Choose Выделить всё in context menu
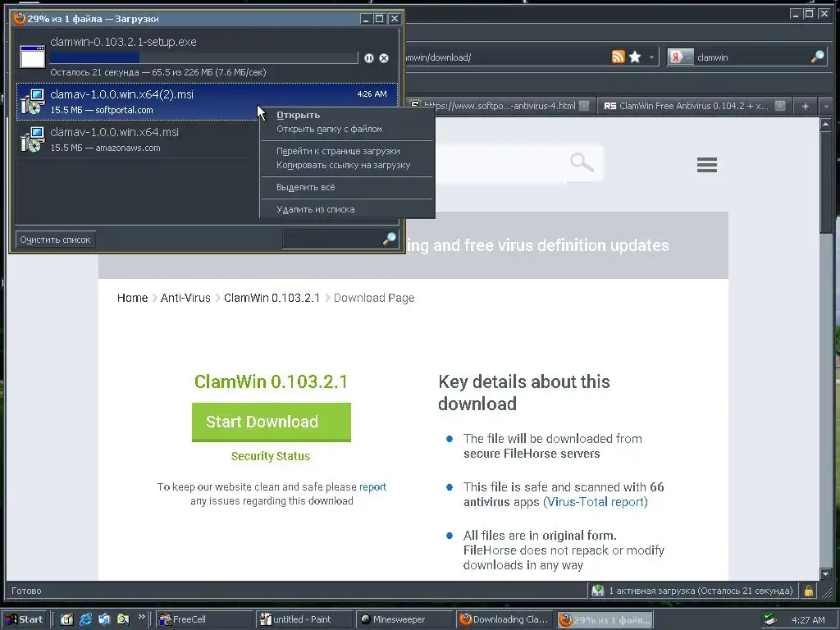 point(305,187)
